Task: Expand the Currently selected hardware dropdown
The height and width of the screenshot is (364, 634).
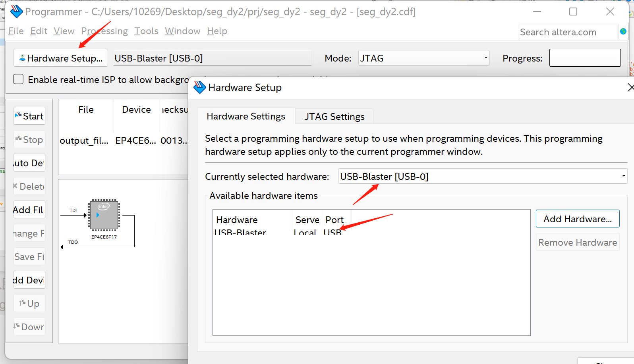Action: (x=483, y=176)
